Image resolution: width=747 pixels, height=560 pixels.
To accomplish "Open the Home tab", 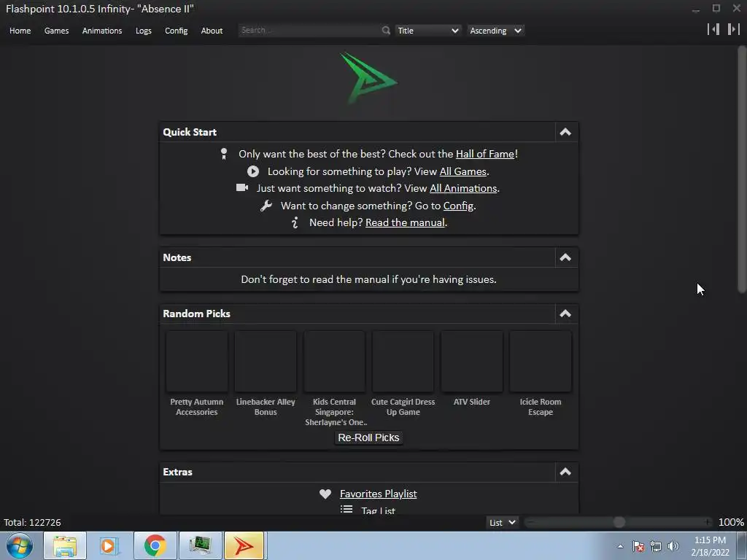I will [x=20, y=31].
